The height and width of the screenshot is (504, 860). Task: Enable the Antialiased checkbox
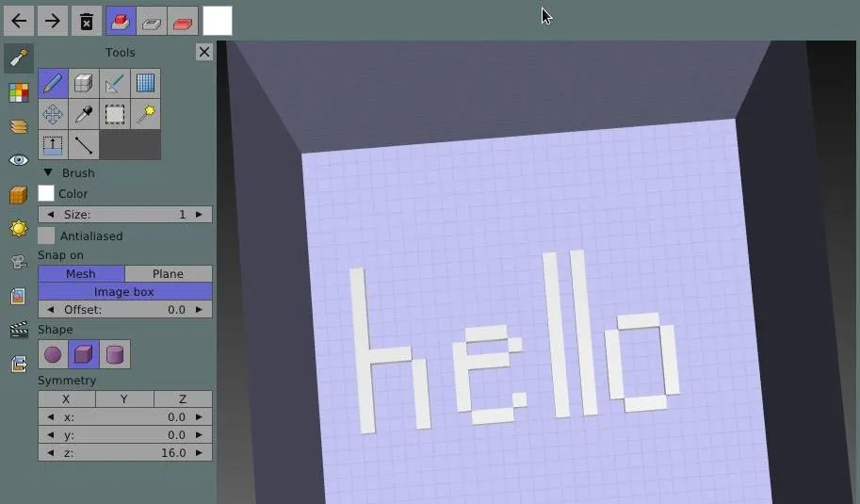[x=46, y=236]
